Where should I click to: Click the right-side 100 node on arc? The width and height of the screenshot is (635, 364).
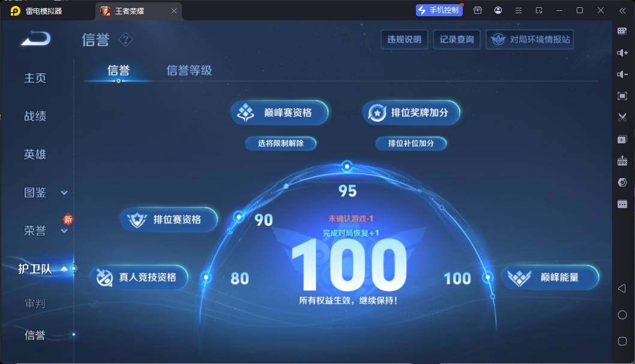coord(487,278)
